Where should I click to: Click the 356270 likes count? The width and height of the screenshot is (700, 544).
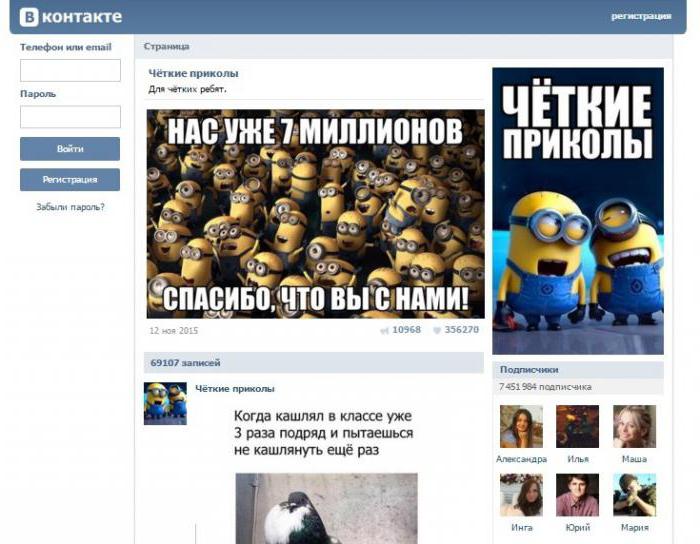462,330
